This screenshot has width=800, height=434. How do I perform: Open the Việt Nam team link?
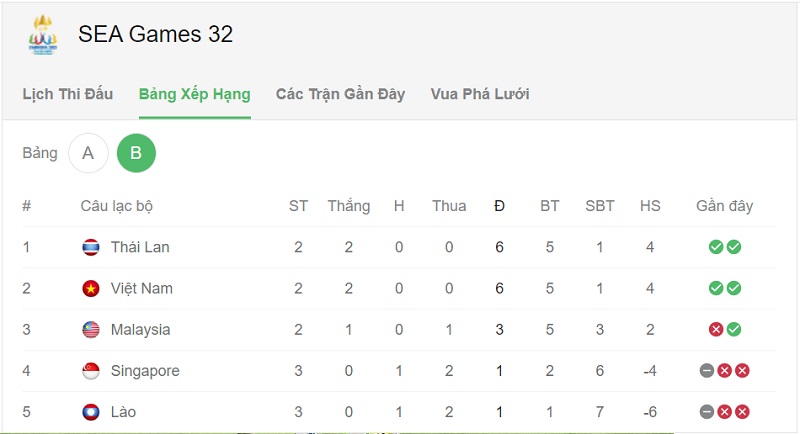[x=142, y=289]
